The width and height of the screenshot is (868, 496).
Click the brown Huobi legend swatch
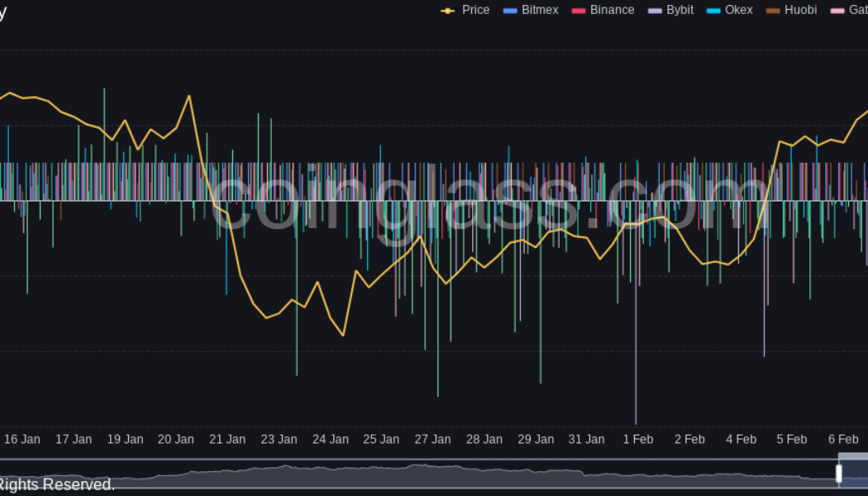[773, 11]
